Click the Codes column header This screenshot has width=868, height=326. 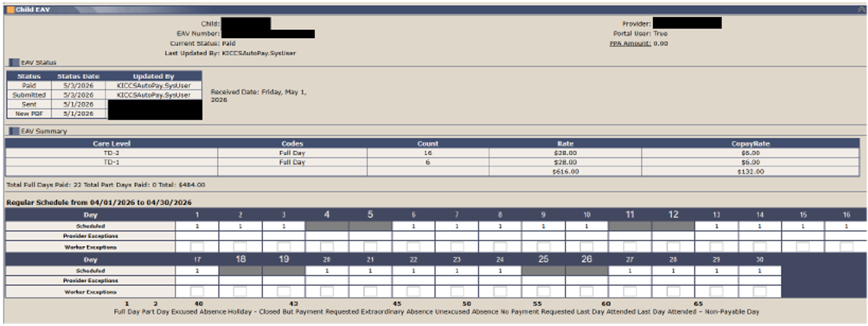pyautogui.click(x=293, y=144)
